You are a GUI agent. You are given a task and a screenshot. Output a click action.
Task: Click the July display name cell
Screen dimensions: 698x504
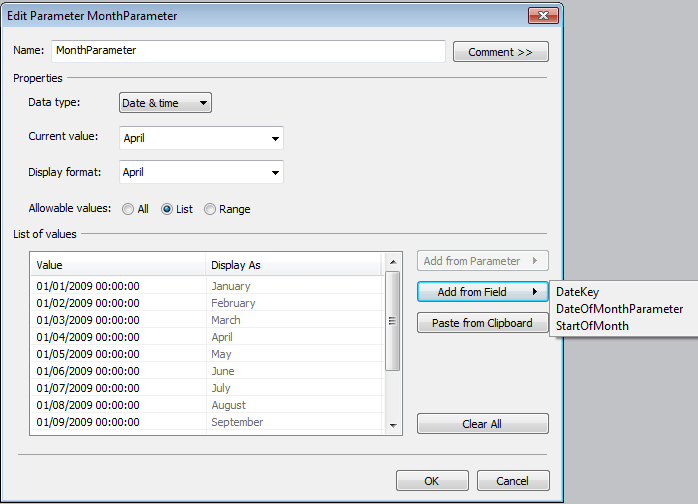click(294, 388)
